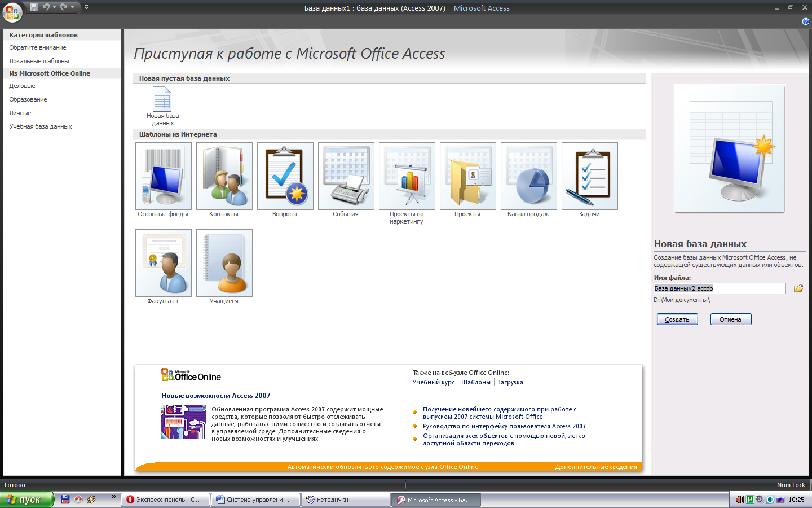This screenshot has width=812, height=508.
Task: Click the Access 2007 features illustration
Action: (184, 422)
